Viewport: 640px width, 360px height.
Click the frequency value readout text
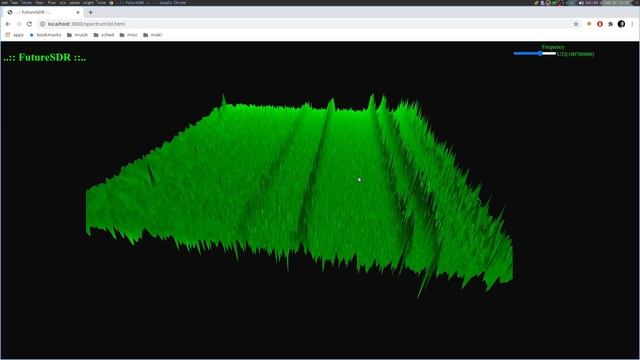pos(576,54)
